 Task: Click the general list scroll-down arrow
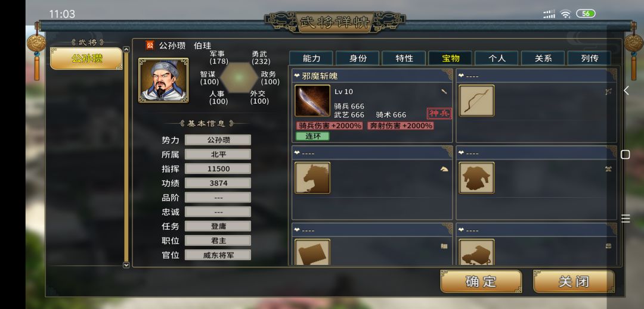[126, 265]
